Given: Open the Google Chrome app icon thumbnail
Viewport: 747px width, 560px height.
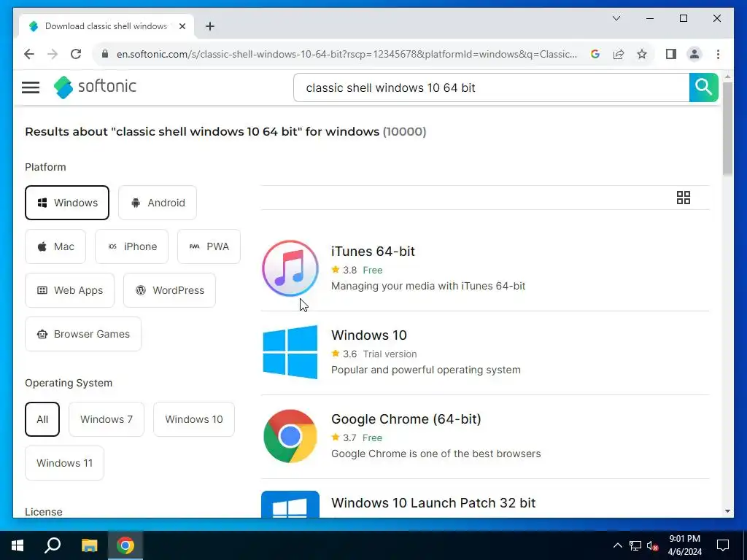Looking at the screenshot, I should pos(290,436).
